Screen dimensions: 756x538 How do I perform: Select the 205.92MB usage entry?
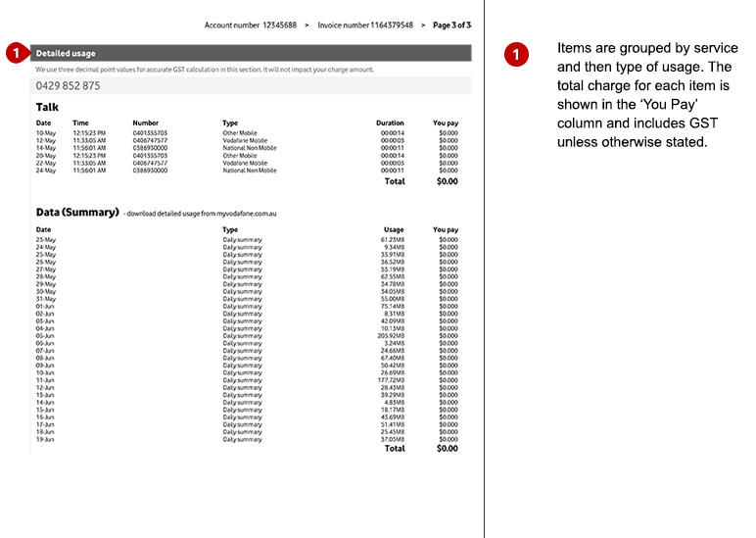tap(392, 335)
